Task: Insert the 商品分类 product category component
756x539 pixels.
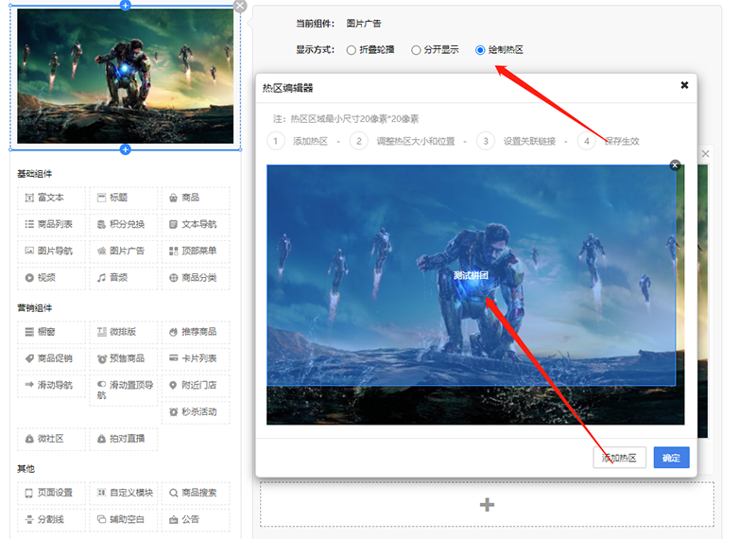Action: (x=196, y=278)
